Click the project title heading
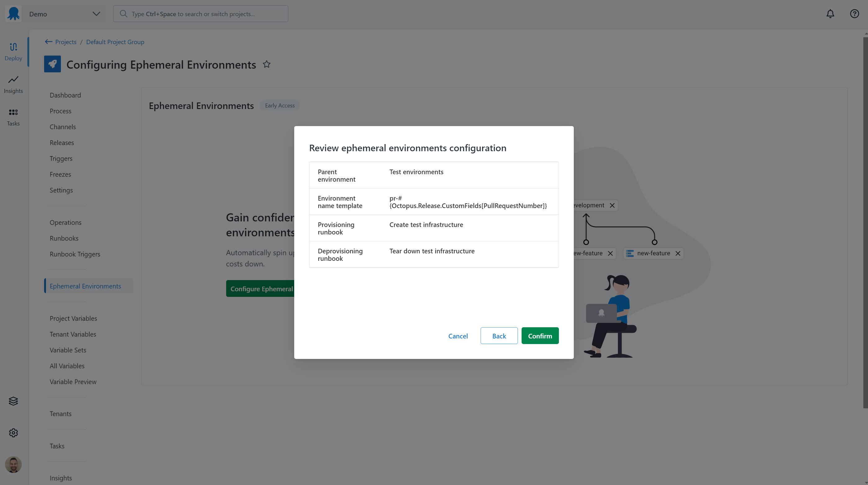This screenshot has height=485, width=868. point(161,64)
